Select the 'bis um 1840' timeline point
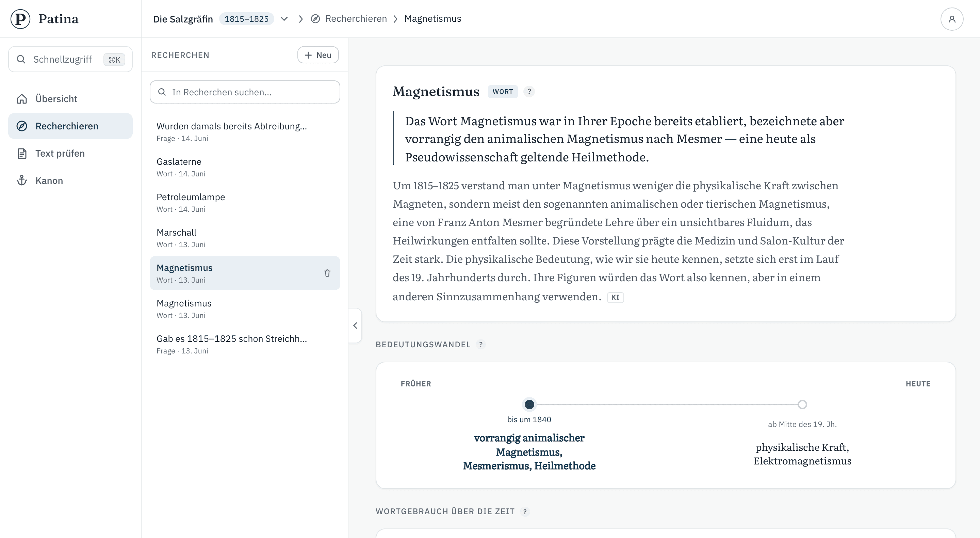The image size is (980, 538). (x=529, y=405)
